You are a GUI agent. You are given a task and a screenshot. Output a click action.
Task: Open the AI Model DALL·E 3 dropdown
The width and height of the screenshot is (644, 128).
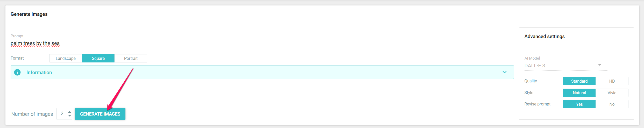coord(566,66)
